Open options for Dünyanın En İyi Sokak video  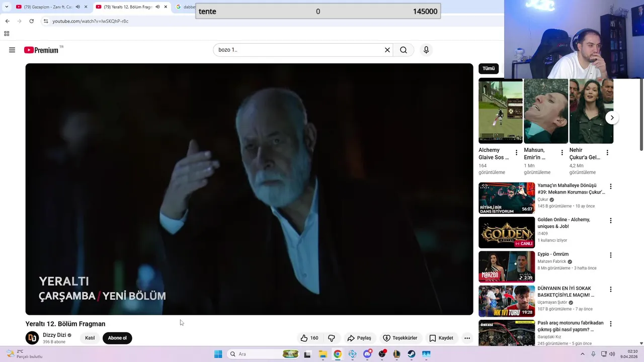point(611,290)
